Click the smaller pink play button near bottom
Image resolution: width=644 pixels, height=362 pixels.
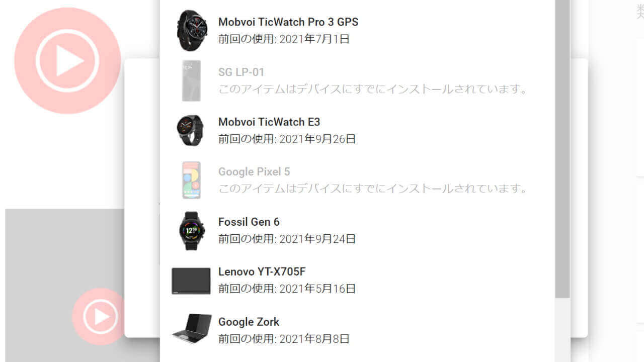[99, 317]
